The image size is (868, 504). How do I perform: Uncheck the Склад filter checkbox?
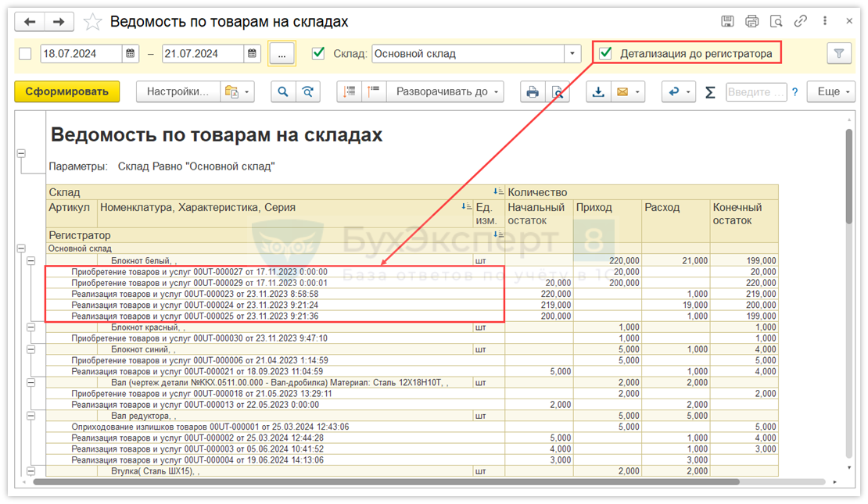pyautogui.click(x=318, y=54)
